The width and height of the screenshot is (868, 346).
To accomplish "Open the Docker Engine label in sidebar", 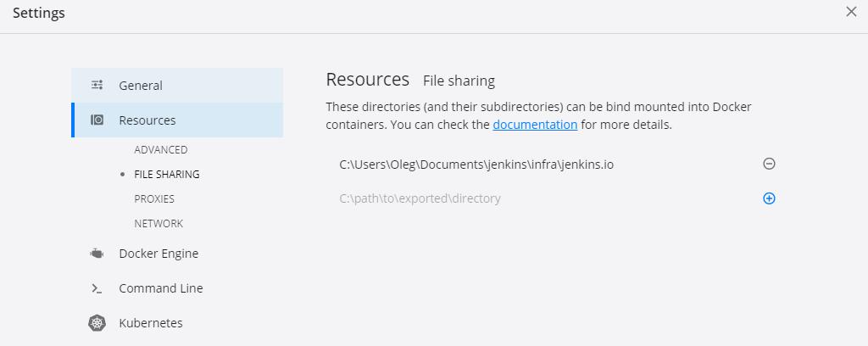I will coord(159,254).
